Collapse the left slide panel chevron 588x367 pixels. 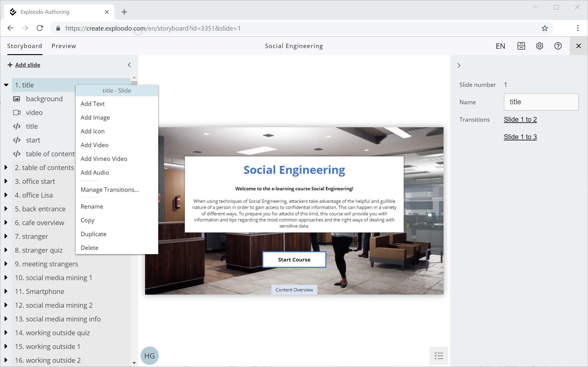tap(129, 65)
